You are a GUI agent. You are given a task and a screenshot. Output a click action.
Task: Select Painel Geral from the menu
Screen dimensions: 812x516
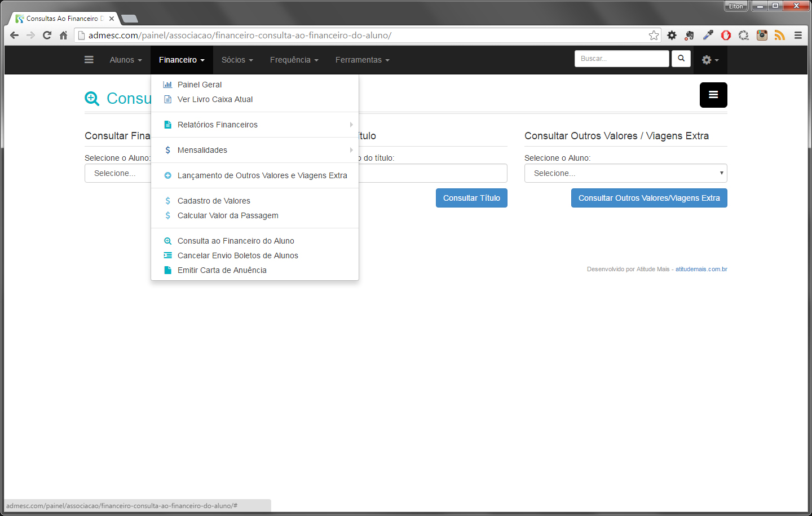pyautogui.click(x=200, y=85)
